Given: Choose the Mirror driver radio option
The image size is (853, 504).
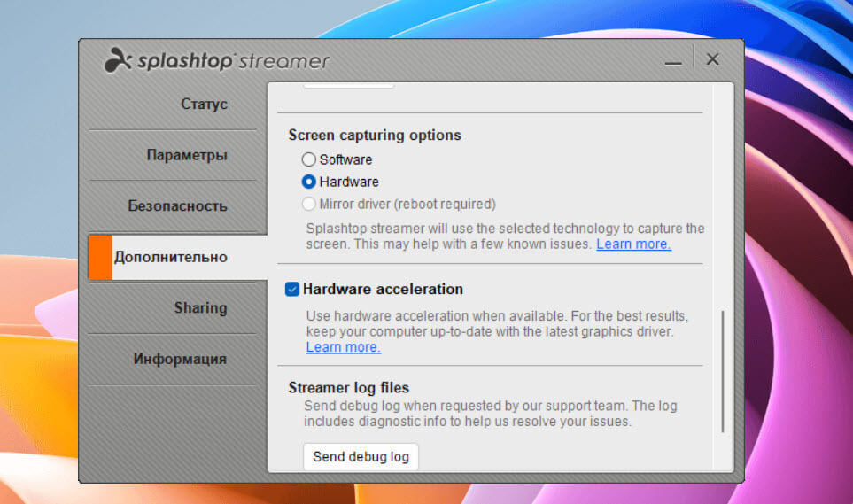Looking at the screenshot, I should [308, 204].
